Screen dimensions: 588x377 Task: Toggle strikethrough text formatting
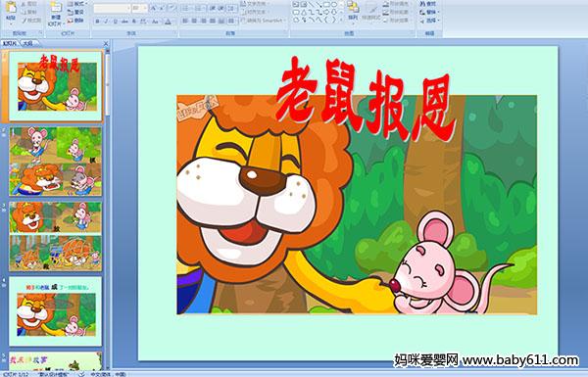pyautogui.click(x=124, y=22)
